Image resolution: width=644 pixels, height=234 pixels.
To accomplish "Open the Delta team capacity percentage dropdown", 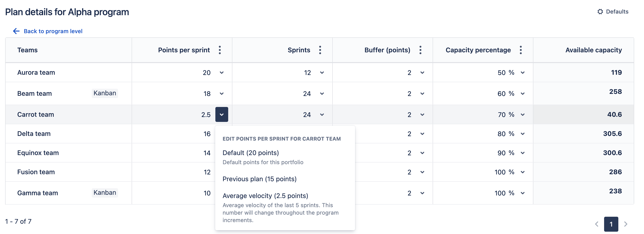I will tap(522, 134).
